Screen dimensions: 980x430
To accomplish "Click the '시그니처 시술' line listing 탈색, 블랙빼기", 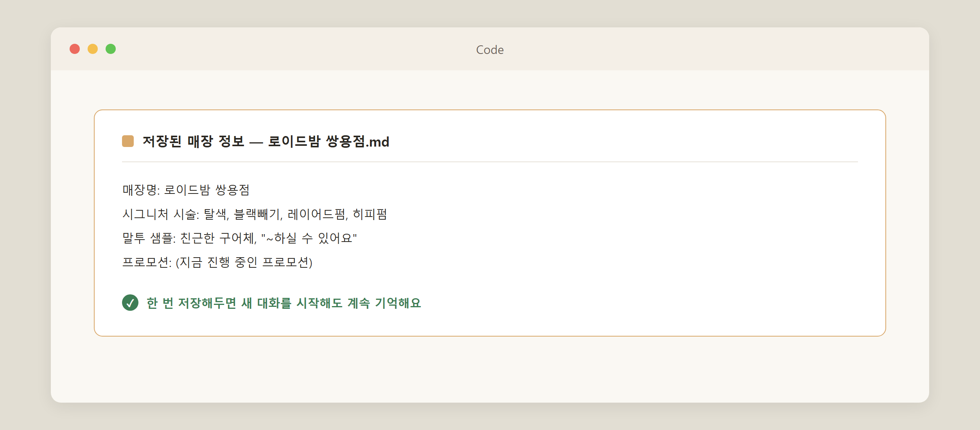I will pyautogui.click(x=255, y=214).
